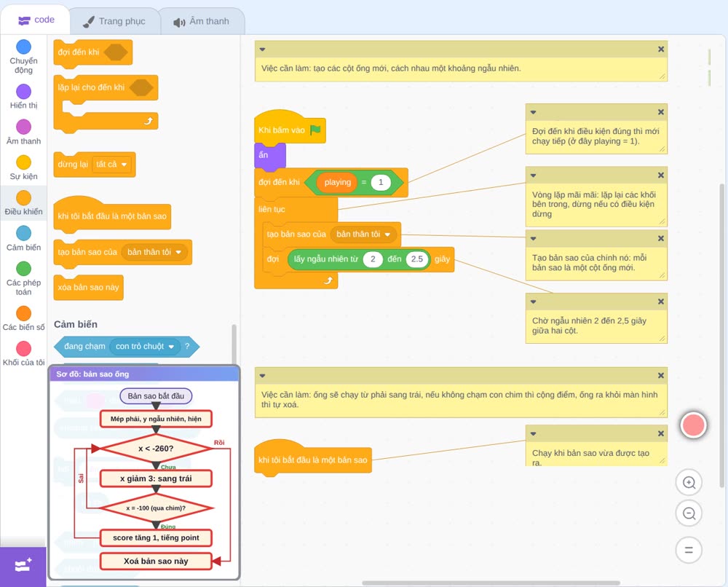Click the add extension button
Screen dimensions: 728x587
(23, 566)
